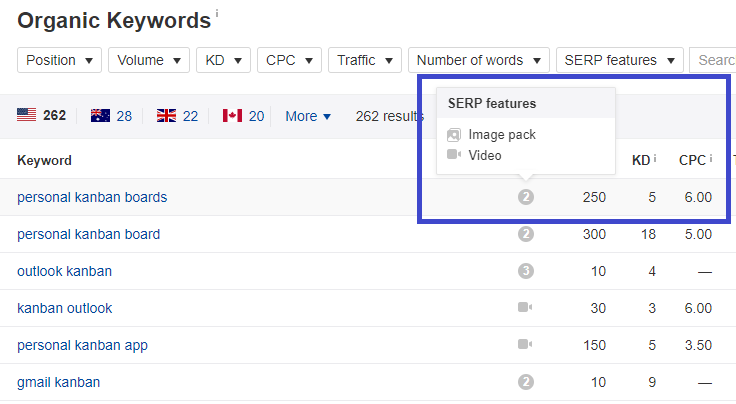
Task: Click KD value 18
Action: tap(648, 235)
